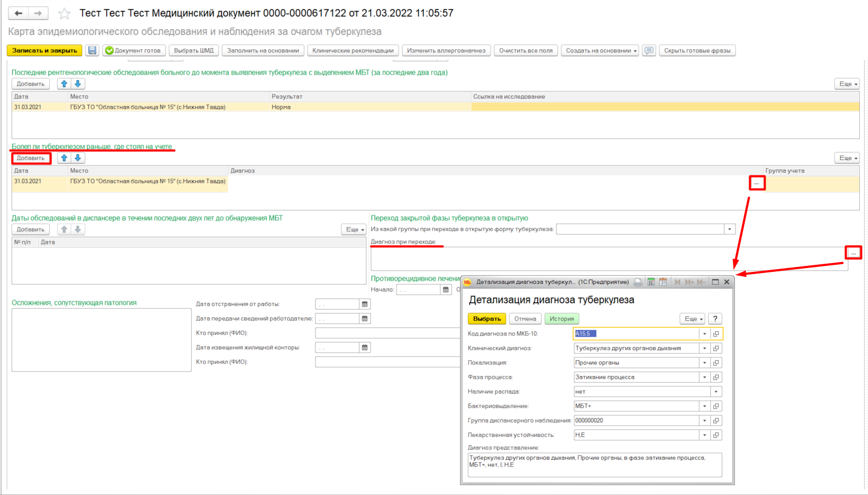Click Документ готов button
Image resolution: width=868 pixels, height=495 pixels.
pyautogui.click(x=133, y=50)
